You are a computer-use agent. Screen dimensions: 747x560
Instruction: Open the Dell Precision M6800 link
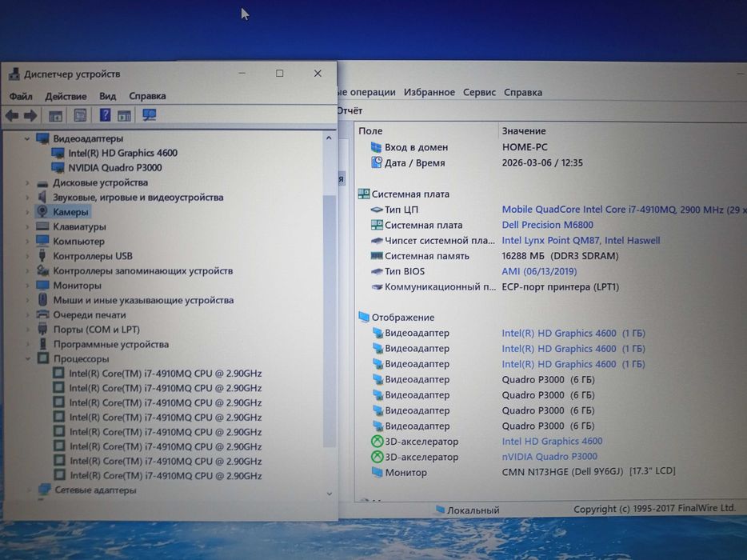pos(547,225)
